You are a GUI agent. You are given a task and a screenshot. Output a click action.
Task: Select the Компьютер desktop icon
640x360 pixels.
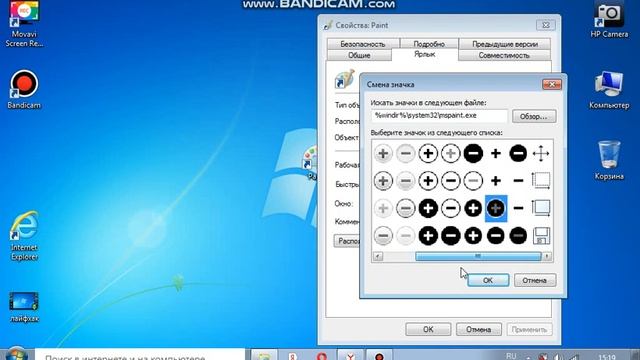pyautogui.click(x=609, y=90)
